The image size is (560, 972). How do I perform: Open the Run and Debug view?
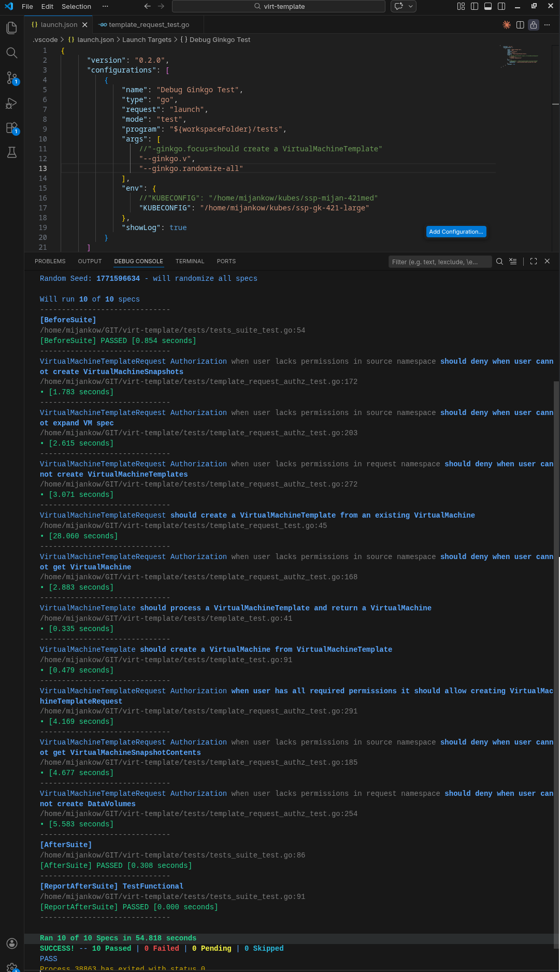pos(11,103)
